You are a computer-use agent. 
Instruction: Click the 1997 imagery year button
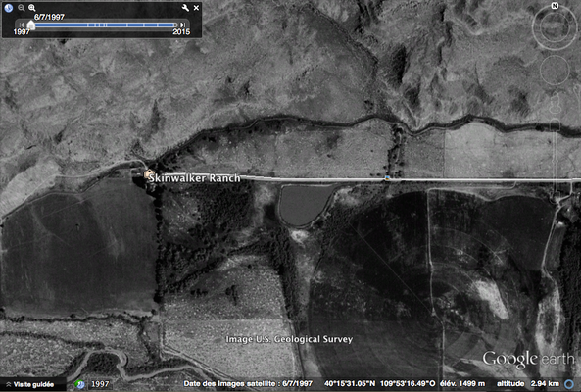(x=100, y=384)
